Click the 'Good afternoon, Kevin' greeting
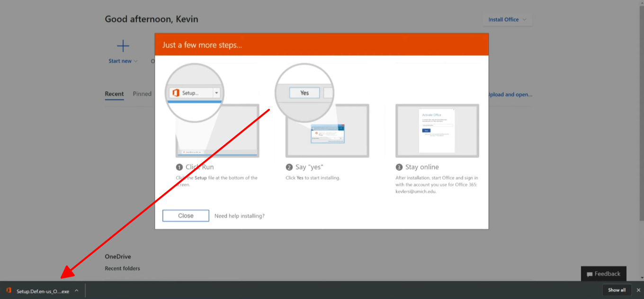This screenshot has height=299, width=644. [152, 19]
